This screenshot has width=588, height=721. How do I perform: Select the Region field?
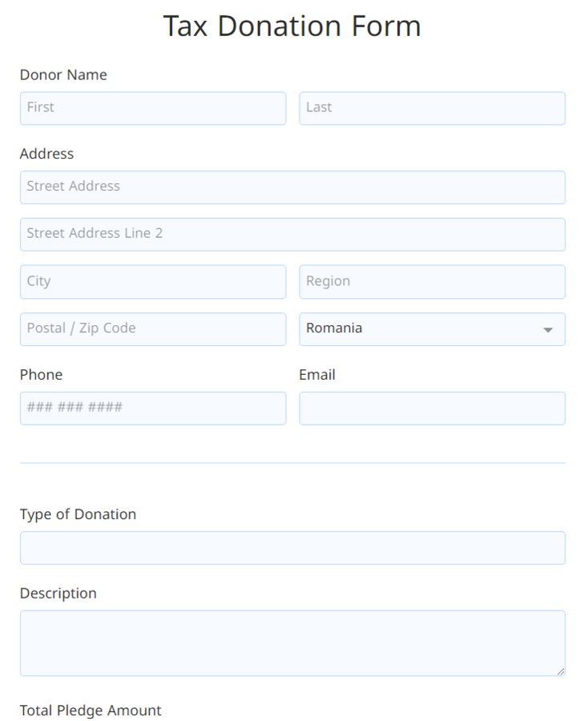(x=432, y=281)
